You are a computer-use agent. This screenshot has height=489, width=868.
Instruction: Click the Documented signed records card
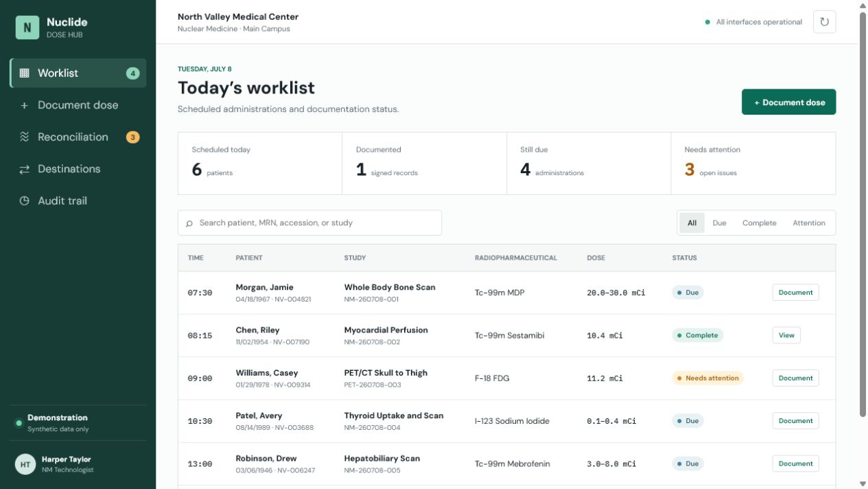(424, 163)
